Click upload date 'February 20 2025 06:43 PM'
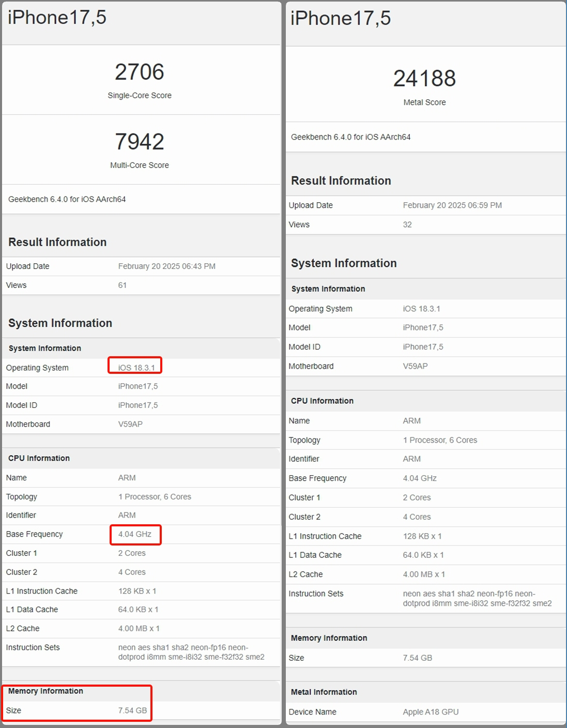The width and height of the screenshot is (567, 728). coord(167,266)
